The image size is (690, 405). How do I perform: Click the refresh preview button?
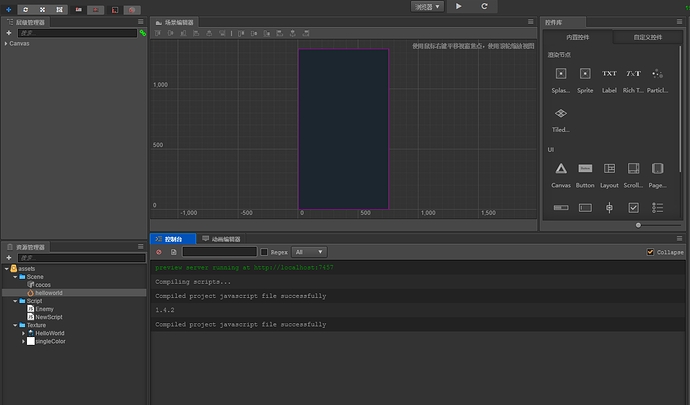[485, 6]
